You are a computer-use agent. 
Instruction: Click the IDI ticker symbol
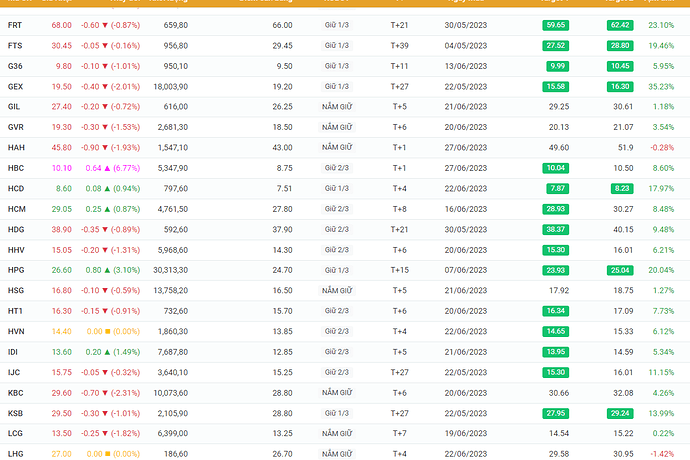click(13, 352)
